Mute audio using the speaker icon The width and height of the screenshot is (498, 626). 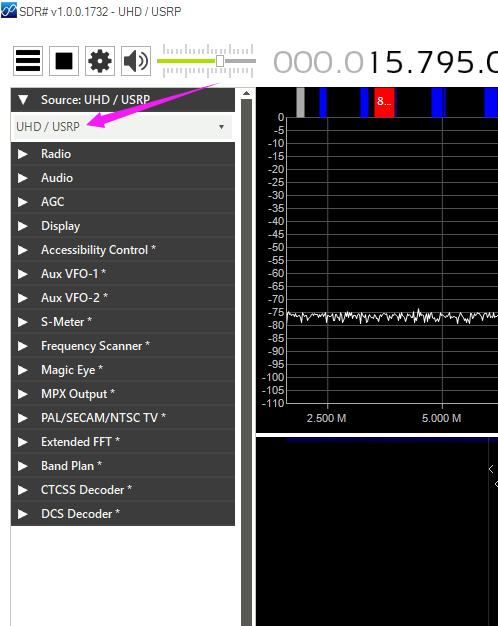click(x=136, y=61)
